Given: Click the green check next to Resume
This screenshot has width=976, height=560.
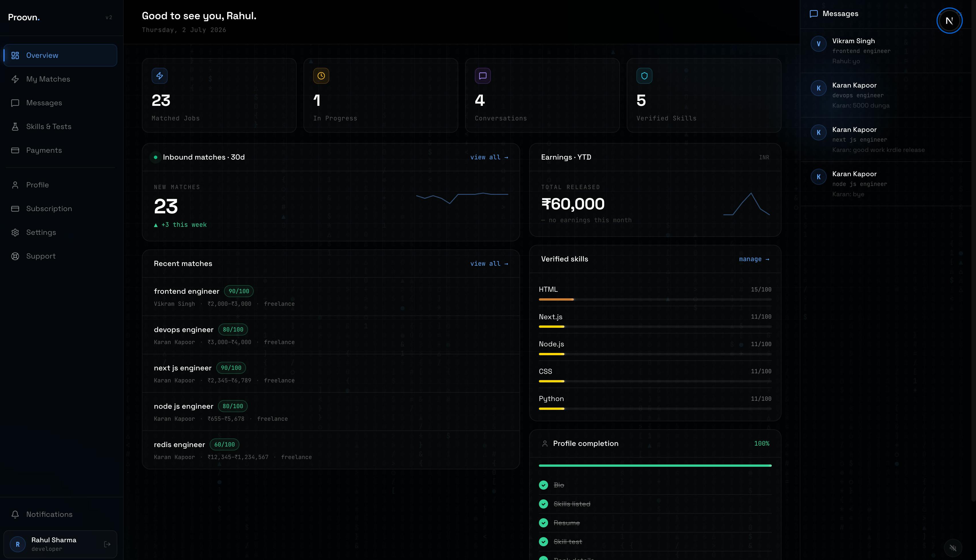Looking at the screenshot, I should point(543,523).
